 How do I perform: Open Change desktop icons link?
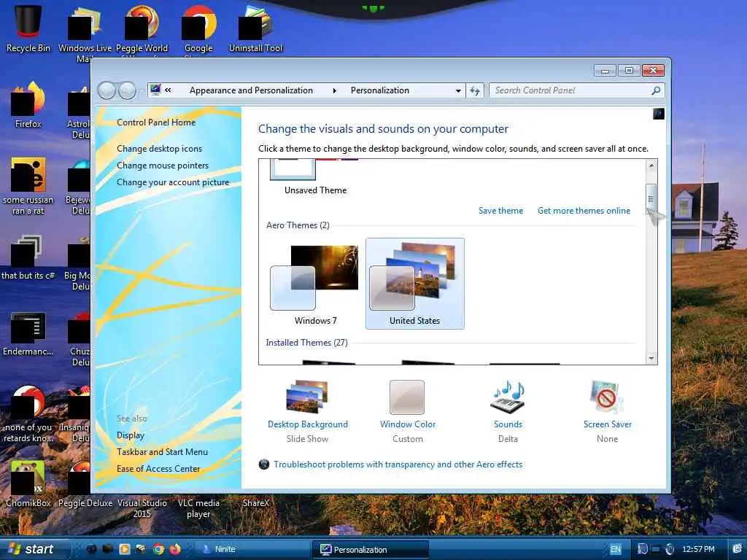tap(159, 149)
